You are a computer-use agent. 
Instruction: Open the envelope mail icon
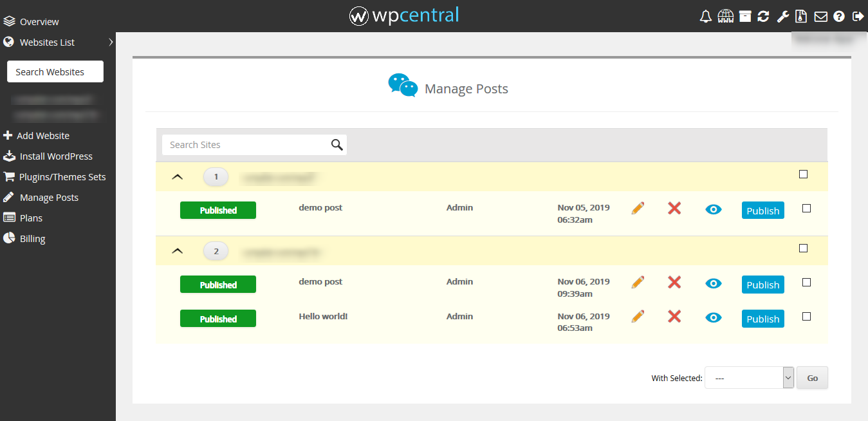(820, 17)
